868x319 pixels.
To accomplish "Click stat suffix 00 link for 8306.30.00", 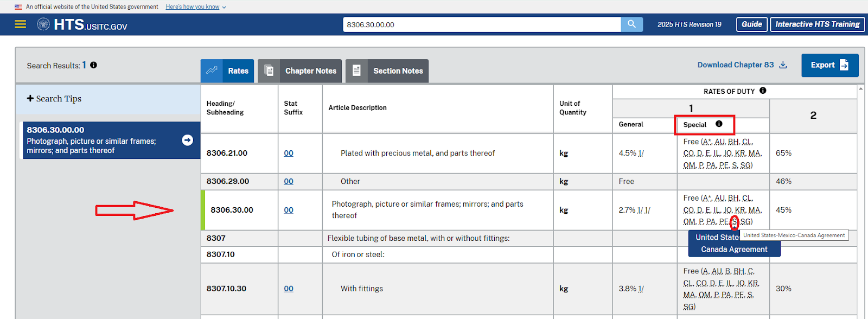I will [x=289, y=210].
